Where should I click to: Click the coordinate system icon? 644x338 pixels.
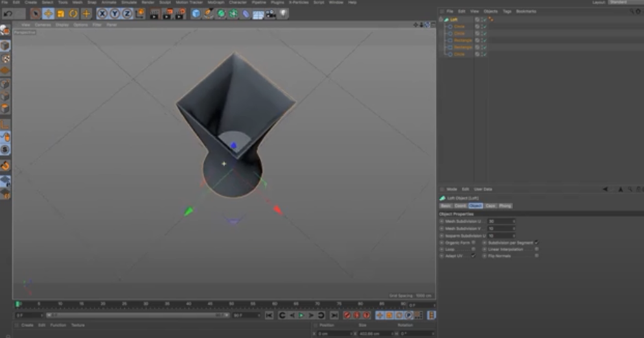click(140, 14)
